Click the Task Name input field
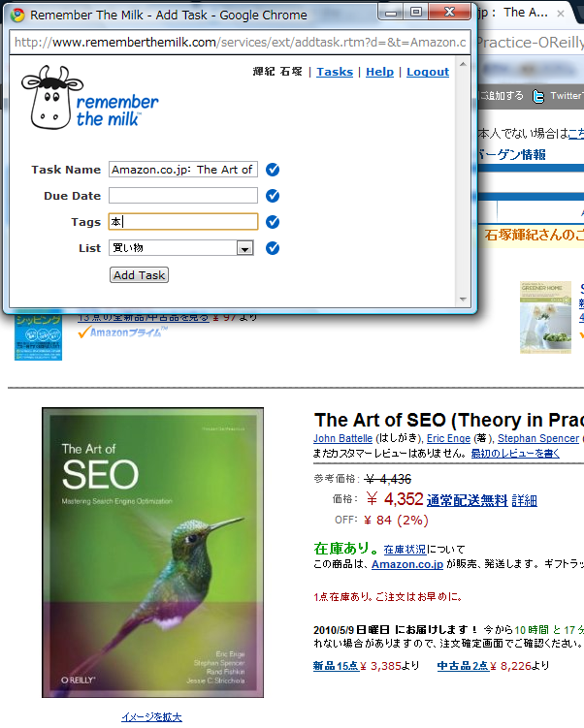 pyautogui.click(x=183, y=170)
